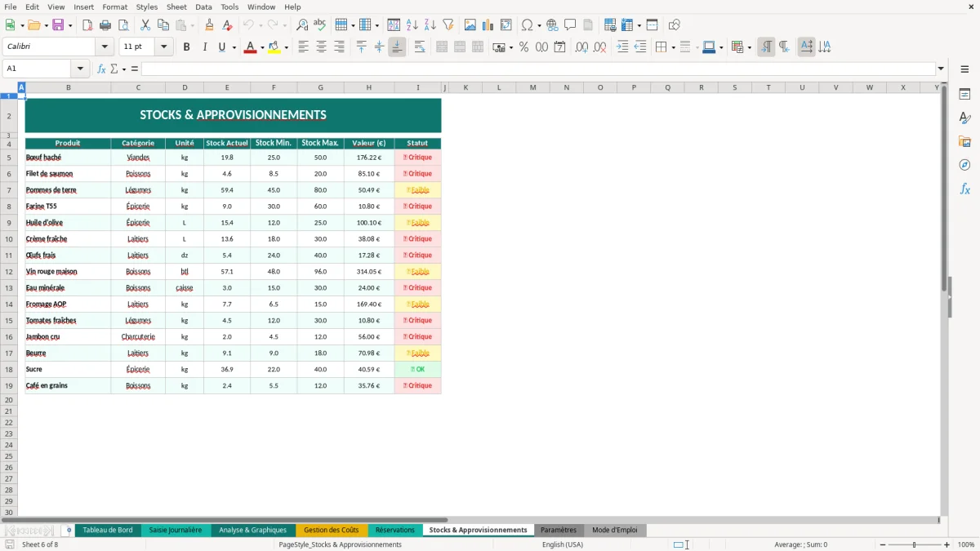The width and height of the screenshot is (980, 551).
Task: Open the sidebar Gallery panel icon
Action: (x=964, y=142)
